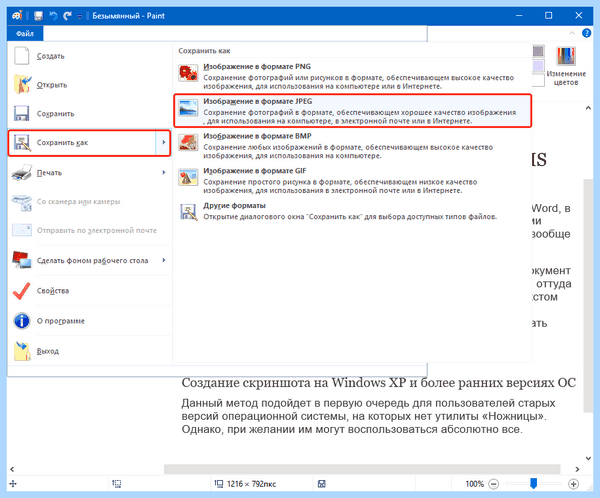Click the horizontal scrollbar track
The height and width of the screenshot is (498, 600).
[362, 469]
